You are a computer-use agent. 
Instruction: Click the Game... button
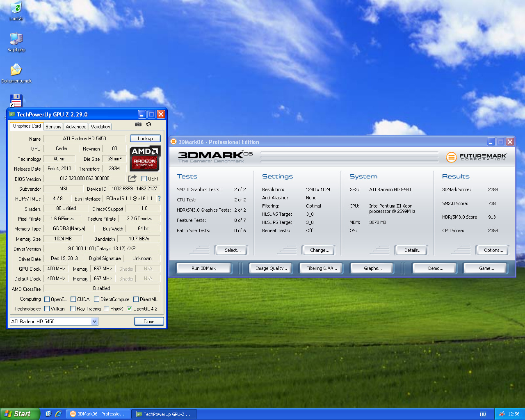[x=486, y=268]
